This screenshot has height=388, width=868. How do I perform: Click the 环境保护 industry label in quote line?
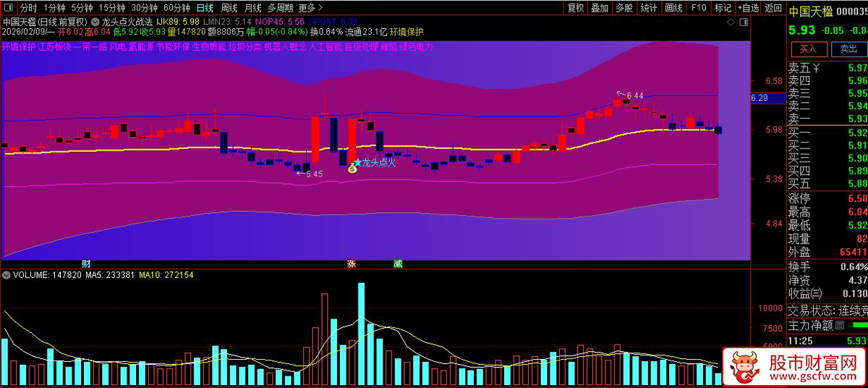pos(407,32)
